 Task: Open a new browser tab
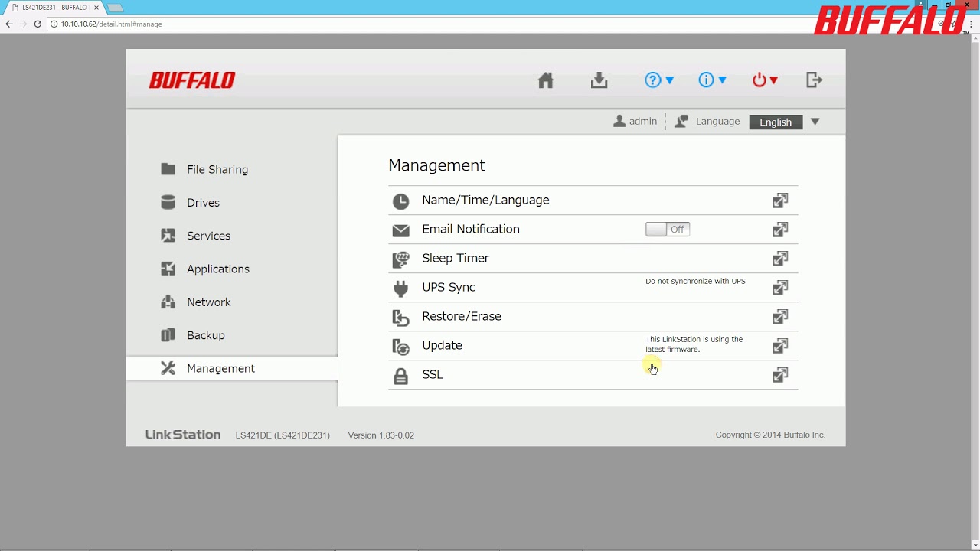[x=115, y=8]
